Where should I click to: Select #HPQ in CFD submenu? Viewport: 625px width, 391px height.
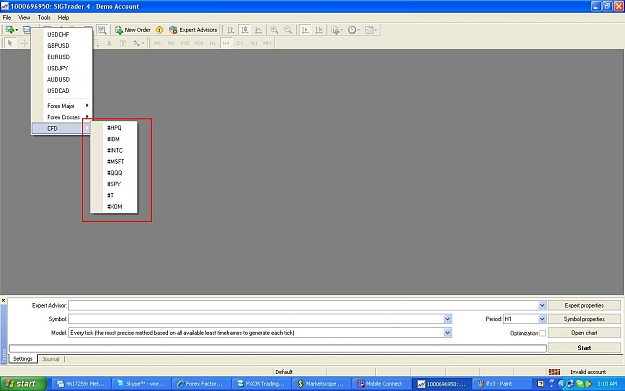coord(114,128)
